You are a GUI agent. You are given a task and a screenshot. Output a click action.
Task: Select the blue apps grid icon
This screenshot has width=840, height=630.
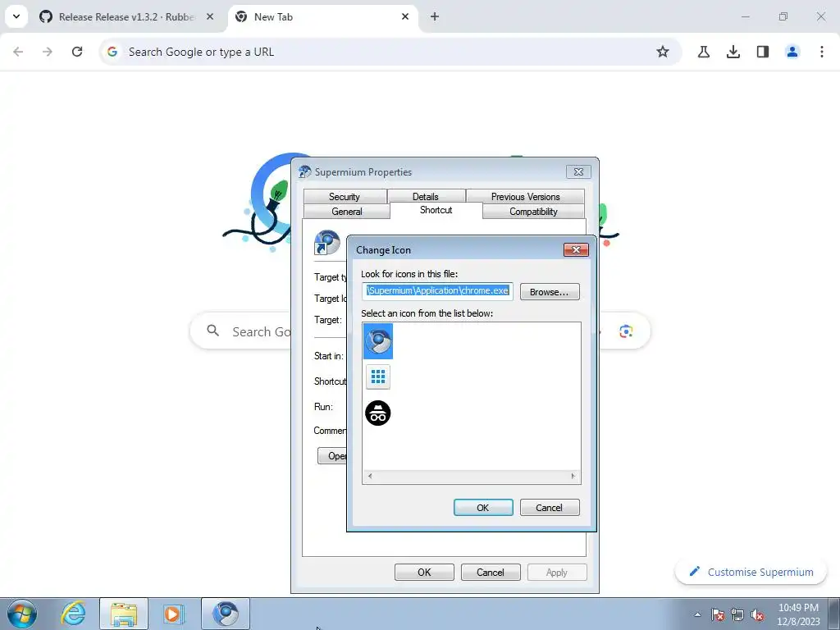pyautogui.click(x=378, y=377)
